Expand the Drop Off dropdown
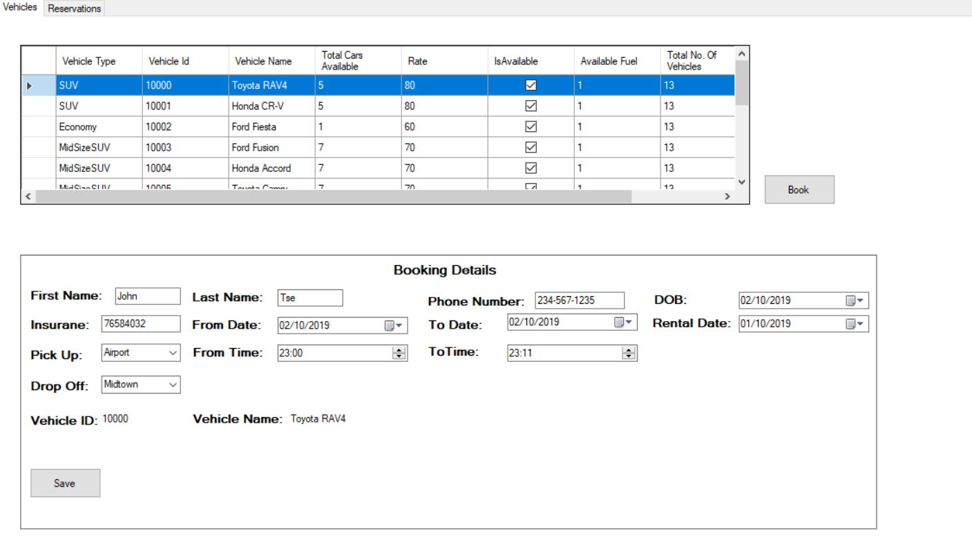The image size is (972, 560). [x=173, y=385]
